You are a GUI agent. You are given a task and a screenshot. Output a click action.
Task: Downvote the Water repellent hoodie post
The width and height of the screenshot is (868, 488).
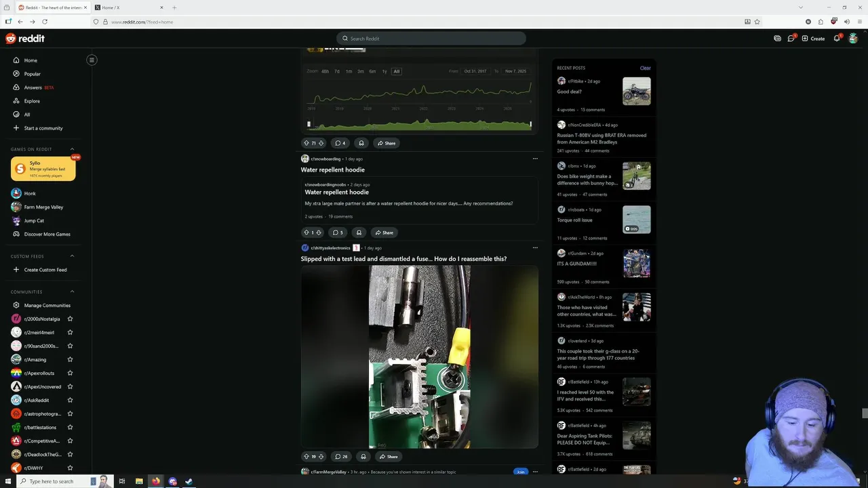coord(319,232)
